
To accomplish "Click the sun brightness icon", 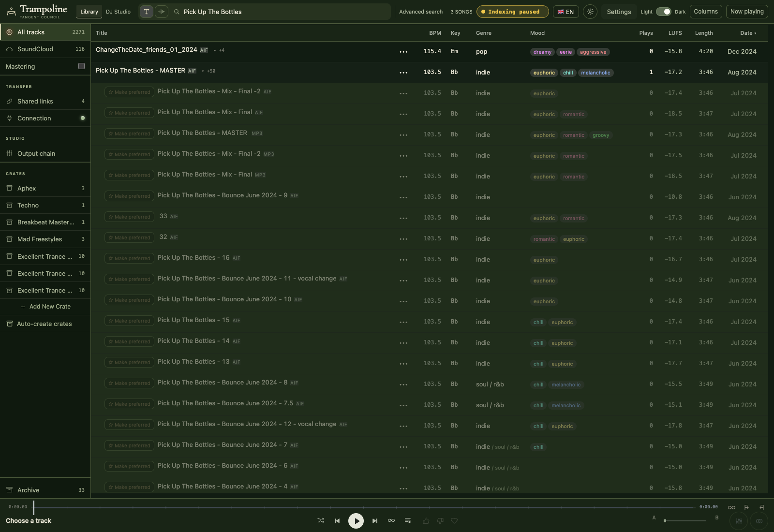I will coord(590,12).
